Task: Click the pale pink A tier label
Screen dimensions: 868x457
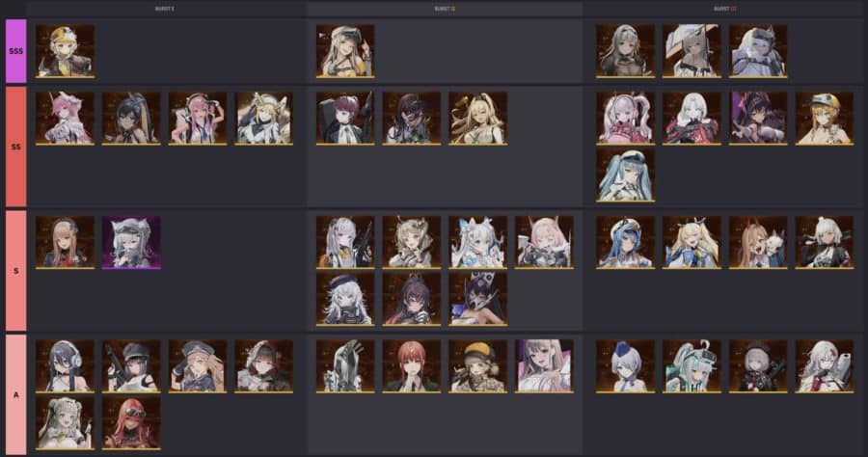Action: [x=16, y=394]
